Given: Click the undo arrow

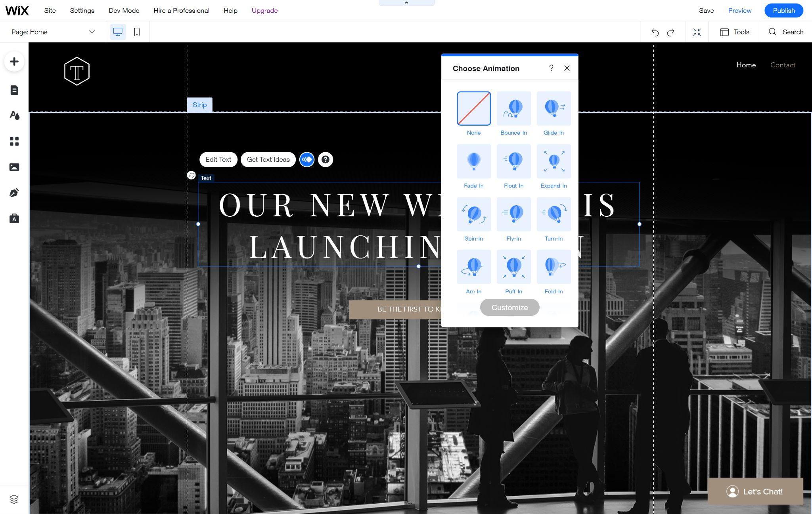Looking at the screenshot, I should [655, 32].
